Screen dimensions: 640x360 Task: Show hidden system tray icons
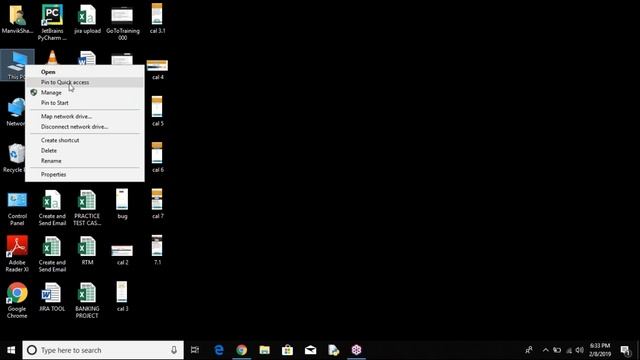[545, 350]
